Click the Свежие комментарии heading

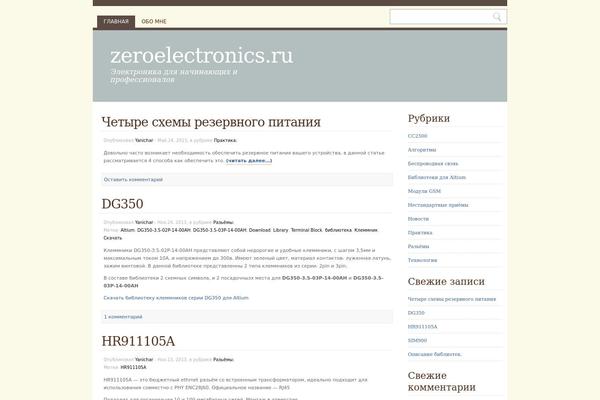click(x=442, y=381)
